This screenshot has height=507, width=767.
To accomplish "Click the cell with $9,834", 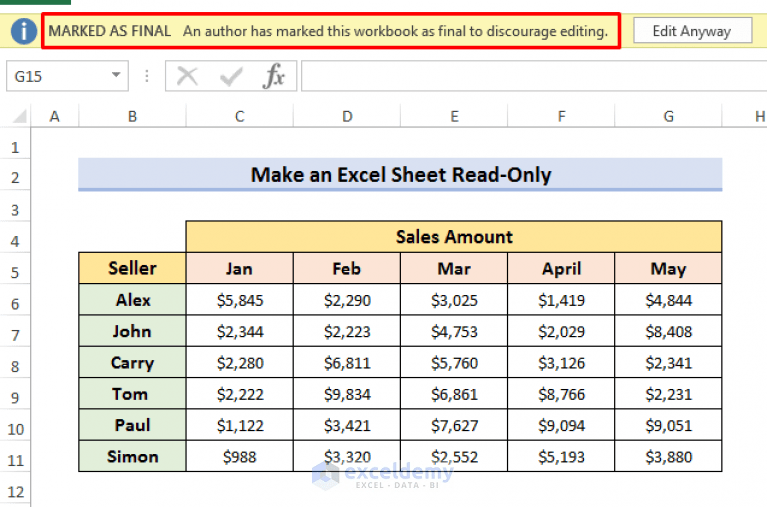I will [x=347, y=393].
